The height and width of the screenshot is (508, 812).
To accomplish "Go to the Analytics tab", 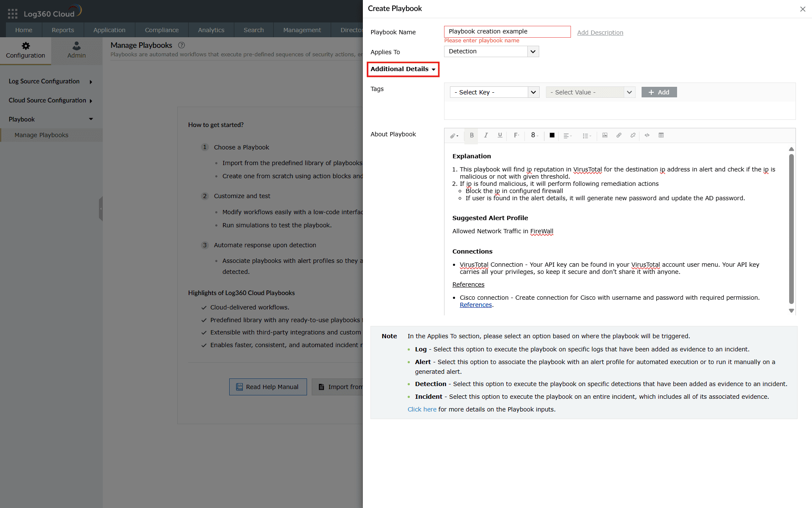I will tap(211, 30).
